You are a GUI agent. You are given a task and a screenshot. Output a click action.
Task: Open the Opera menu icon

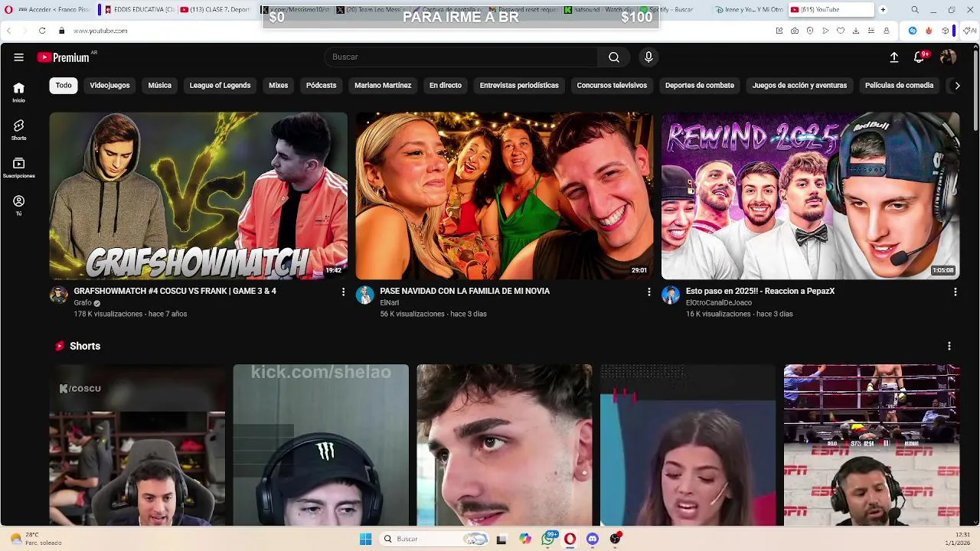coord(8,10)
